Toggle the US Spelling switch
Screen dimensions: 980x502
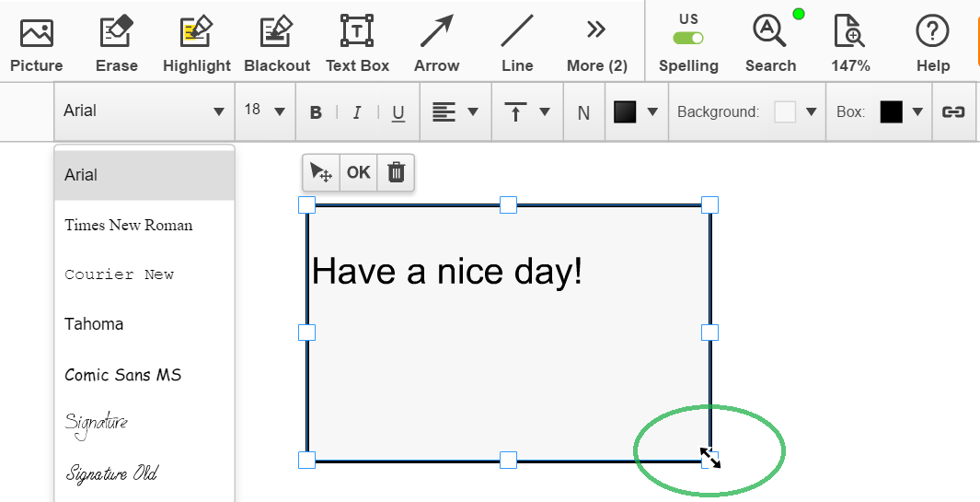coord(688,38)
